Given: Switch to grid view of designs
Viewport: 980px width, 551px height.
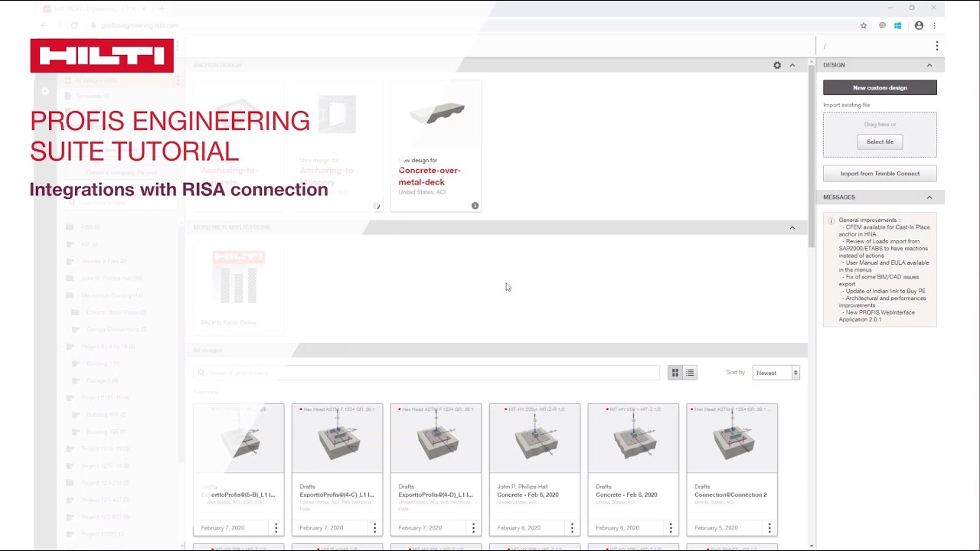Looking at the screenshot, I should click(x=675, y=373).
